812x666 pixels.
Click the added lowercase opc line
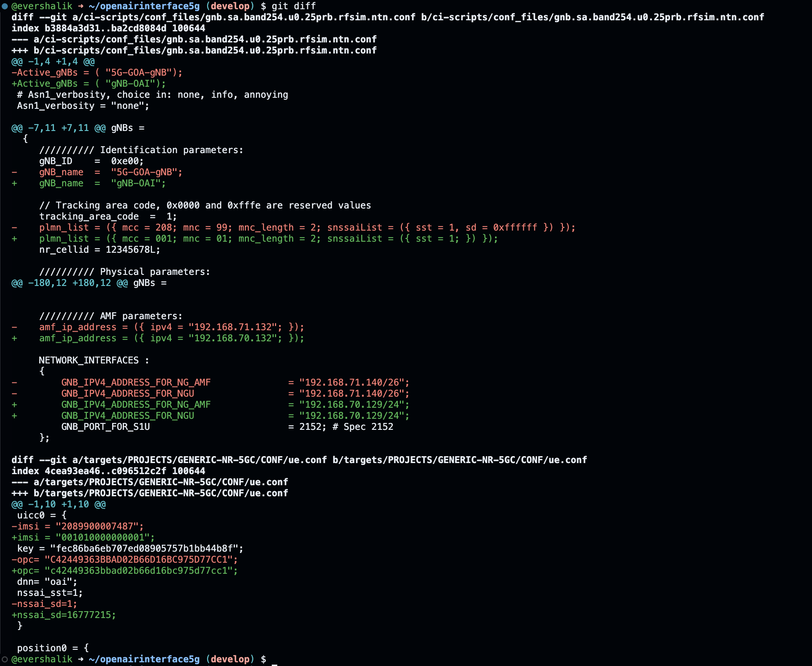(x=125, y=571)
